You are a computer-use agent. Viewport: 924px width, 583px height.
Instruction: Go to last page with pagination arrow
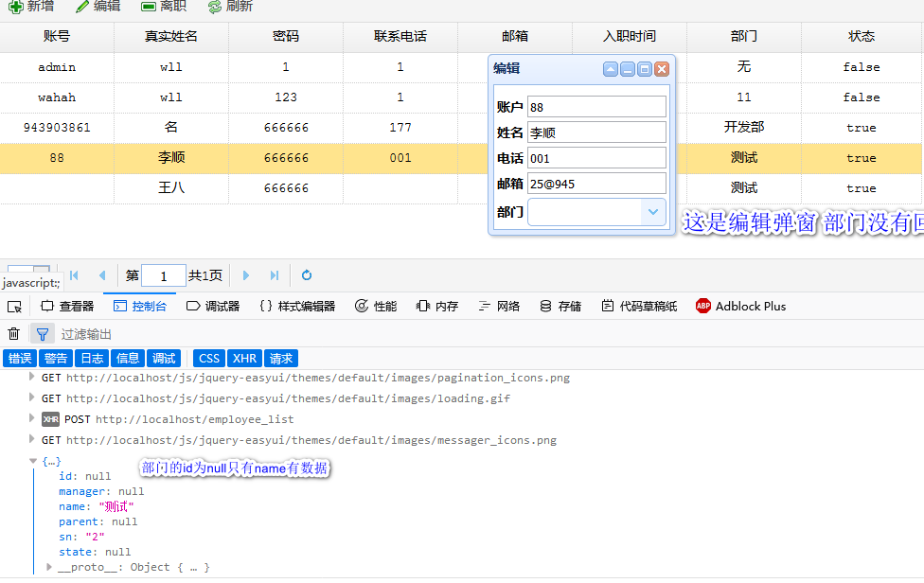pos(275,275)
